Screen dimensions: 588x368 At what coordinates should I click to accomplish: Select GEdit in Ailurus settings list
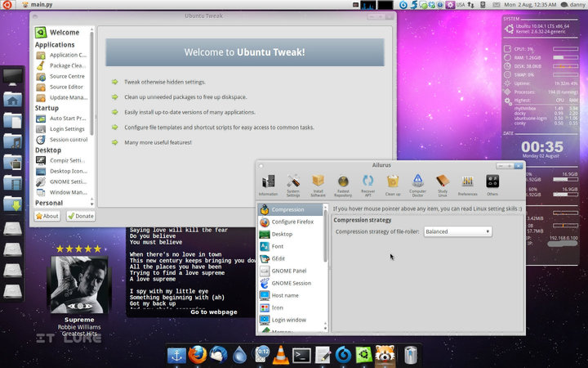coord(290,258)
